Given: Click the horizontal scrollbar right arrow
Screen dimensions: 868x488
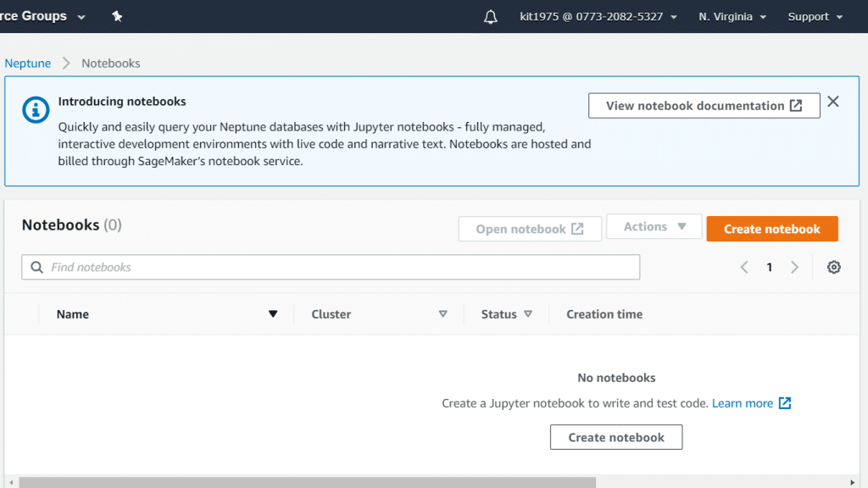Looking at the screenshot, I should [853, 482].
